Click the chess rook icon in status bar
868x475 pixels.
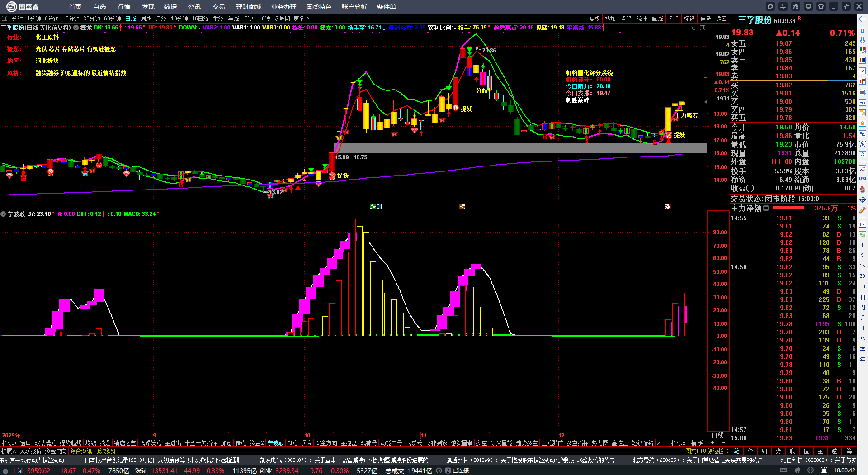pyautogui.click(x=824, y=470)
